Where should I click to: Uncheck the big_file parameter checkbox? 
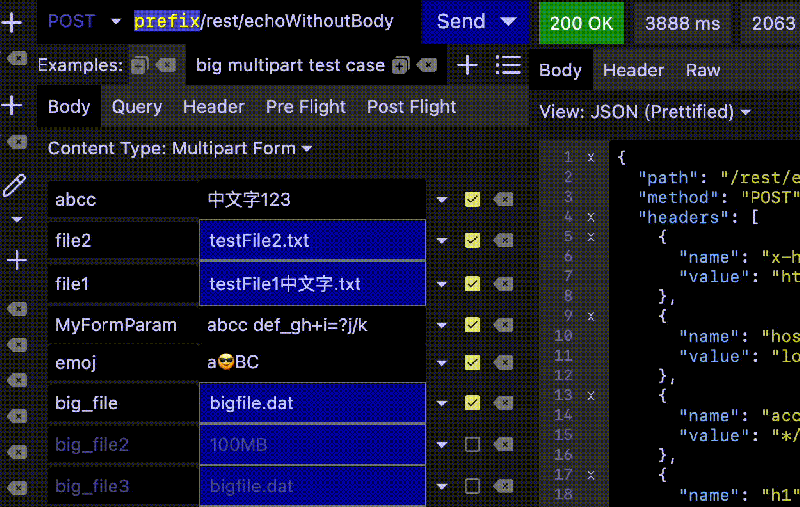(472, 403)
